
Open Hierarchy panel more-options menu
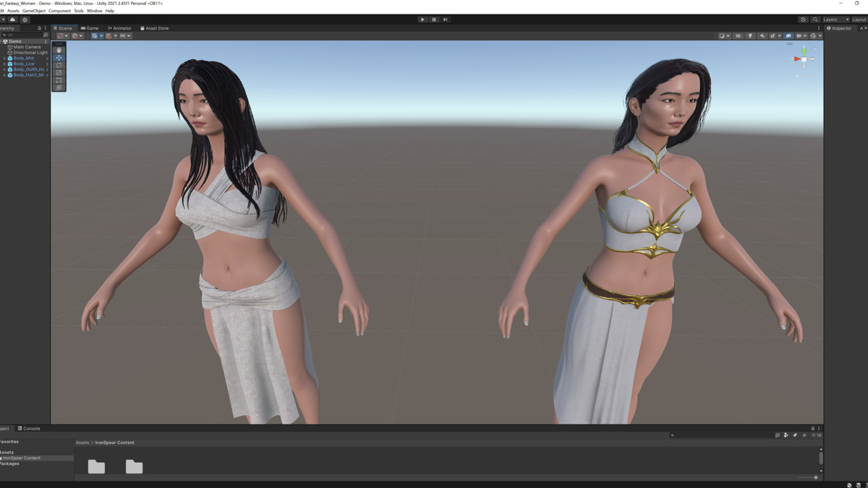point(45,28)
